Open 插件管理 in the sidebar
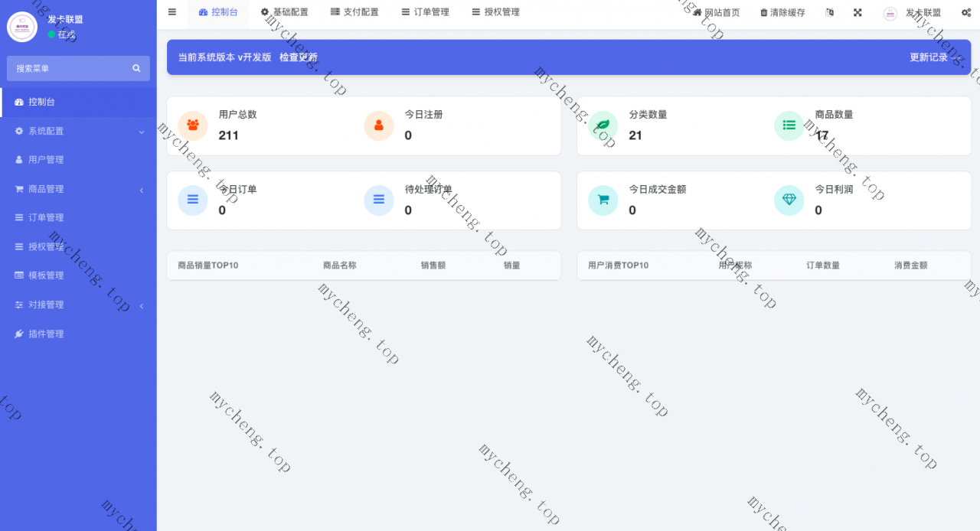The width and height of the screenshot is (980, 531). coord(78,334)
